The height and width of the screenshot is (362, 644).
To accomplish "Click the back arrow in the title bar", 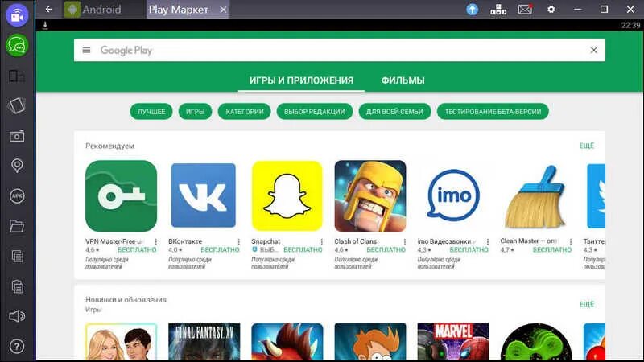I will click(x=48, y=9).
